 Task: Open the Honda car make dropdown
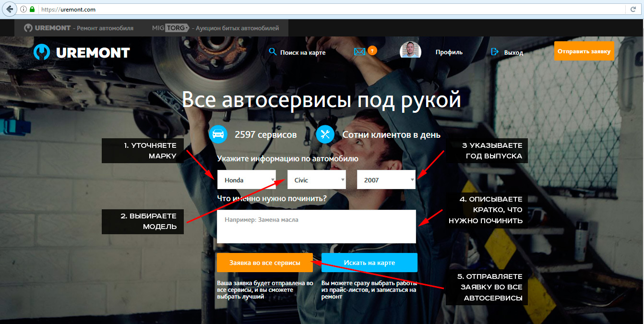click(246, 180)
